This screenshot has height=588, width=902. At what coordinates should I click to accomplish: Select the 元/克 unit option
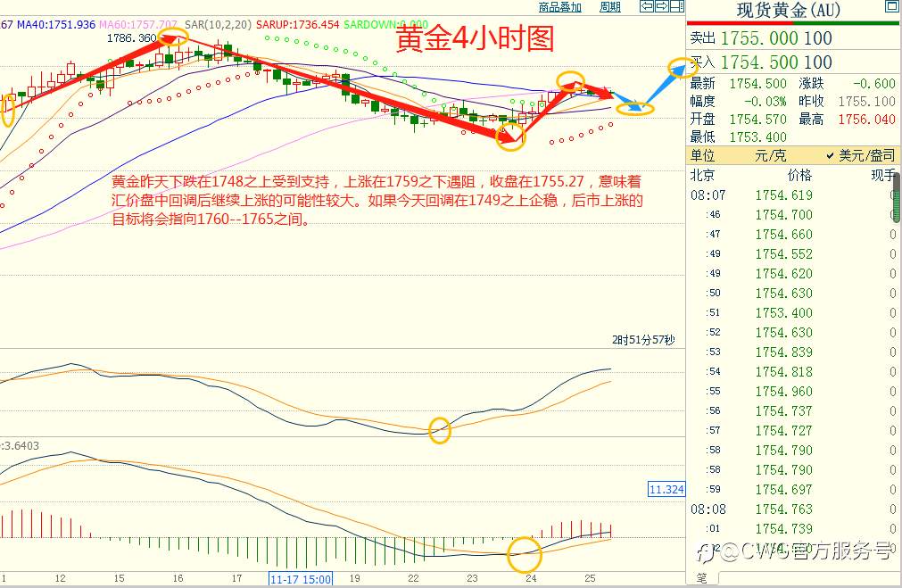(x=770, y=155)
